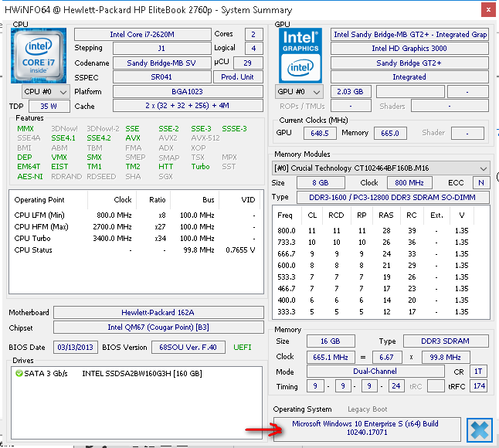Select the cache 2 x (32 + 32 + 256) + 4M value
499x448 pixels.
(188, 106)
